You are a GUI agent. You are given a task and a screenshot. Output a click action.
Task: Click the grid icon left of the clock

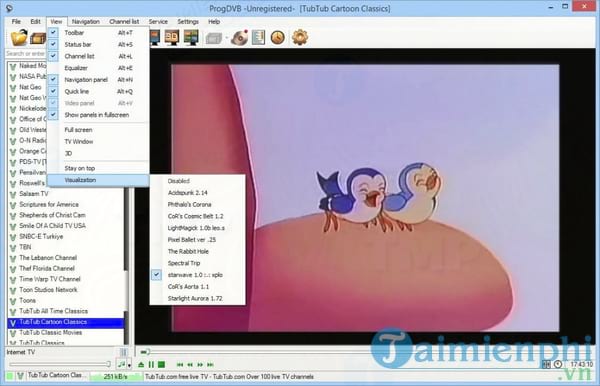pos(546,364)
